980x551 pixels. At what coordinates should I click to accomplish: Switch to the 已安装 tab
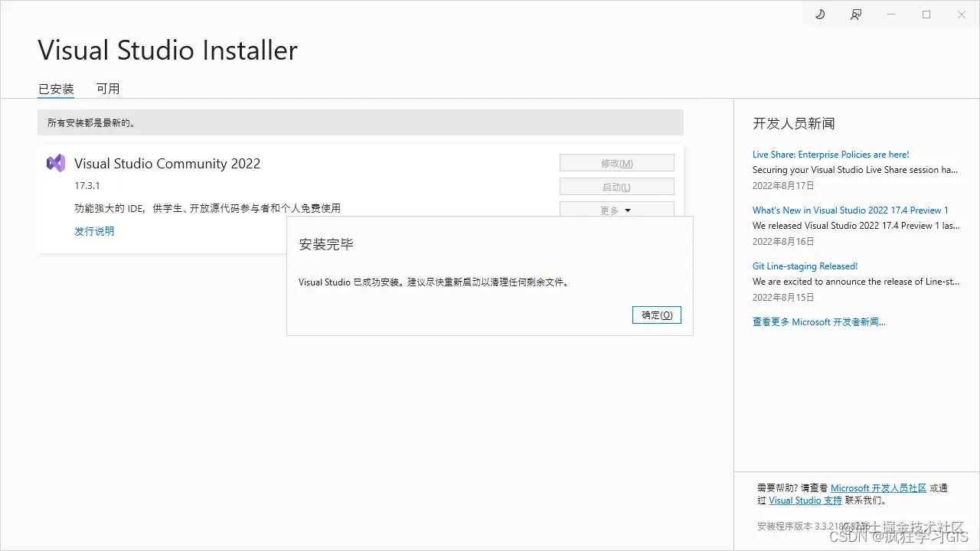[56, 89]
